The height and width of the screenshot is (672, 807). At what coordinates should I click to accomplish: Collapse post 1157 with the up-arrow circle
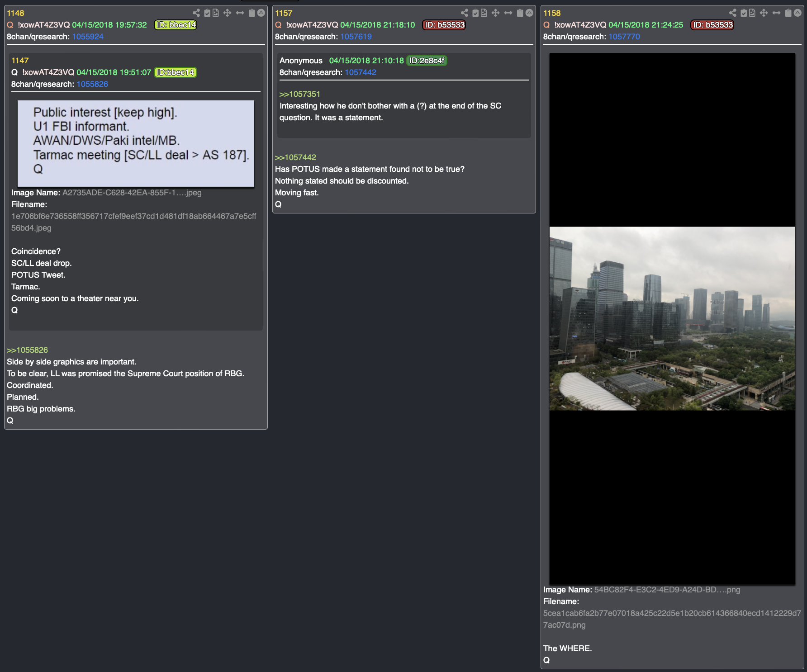coord(529,13)
